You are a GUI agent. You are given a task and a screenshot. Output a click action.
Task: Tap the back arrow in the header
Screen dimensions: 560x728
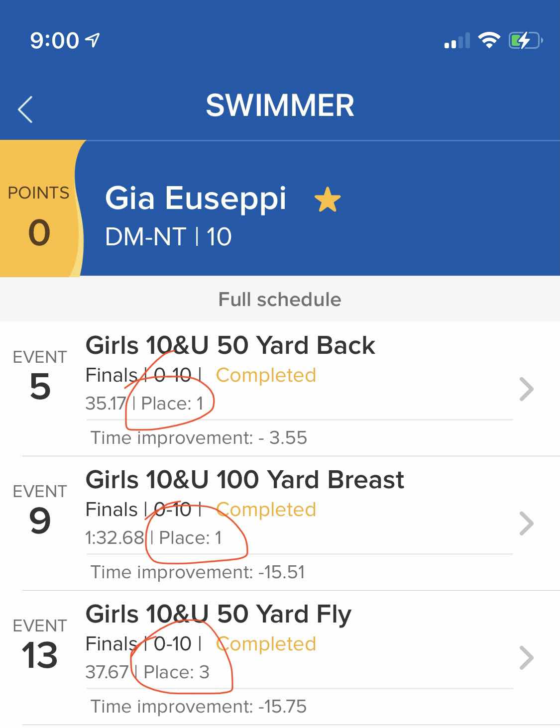[x=25, y=109]
